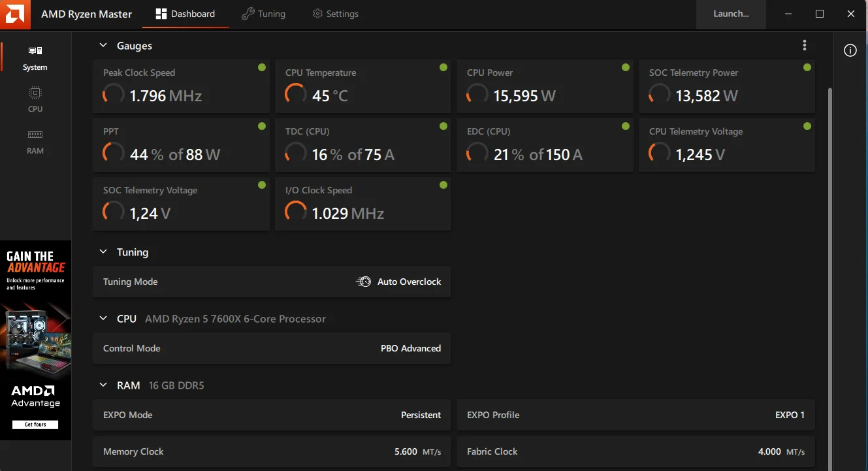Close the Ryzen Master window
Screen dimensions: 868x471
(851, 14)
